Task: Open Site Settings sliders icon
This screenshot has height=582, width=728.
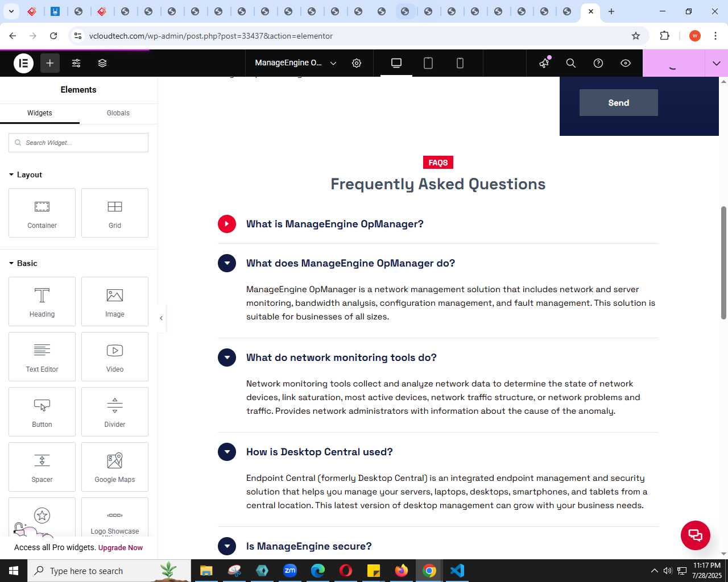Action: (76, 63)
